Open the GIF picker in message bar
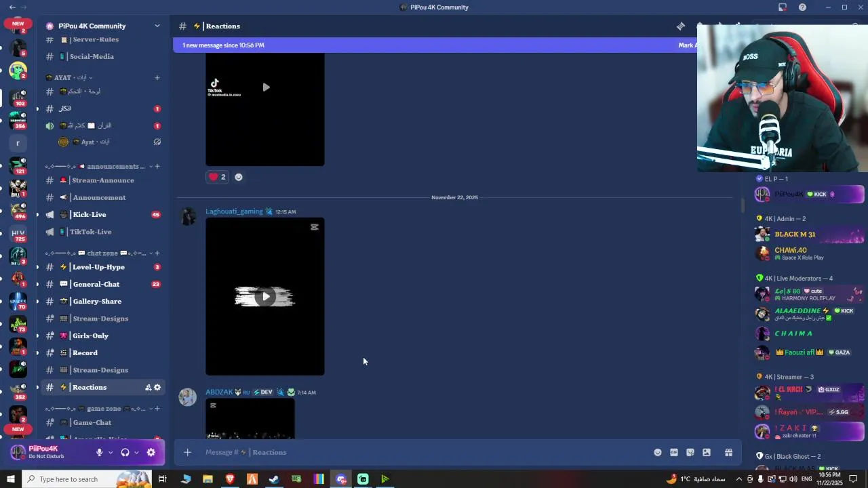 [674, 452]
